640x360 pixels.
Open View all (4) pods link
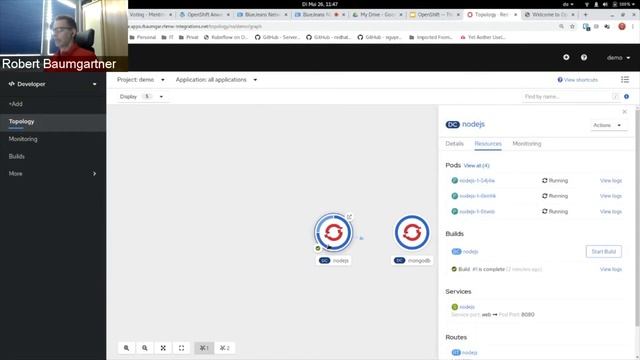476,166
